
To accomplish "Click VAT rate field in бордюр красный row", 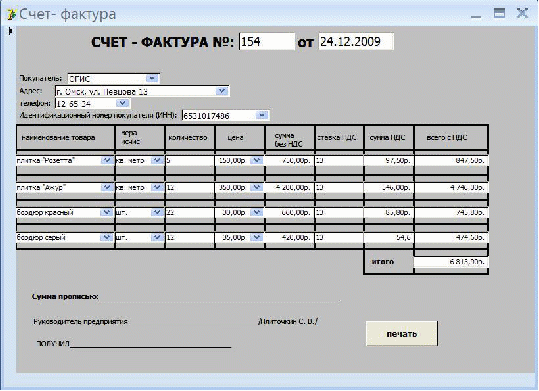I will click(339, 213).
